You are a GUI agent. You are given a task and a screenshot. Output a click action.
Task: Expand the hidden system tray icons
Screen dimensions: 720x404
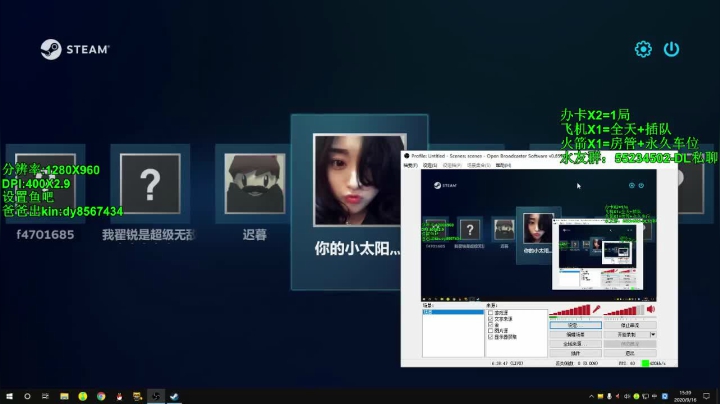pos(591,396)
